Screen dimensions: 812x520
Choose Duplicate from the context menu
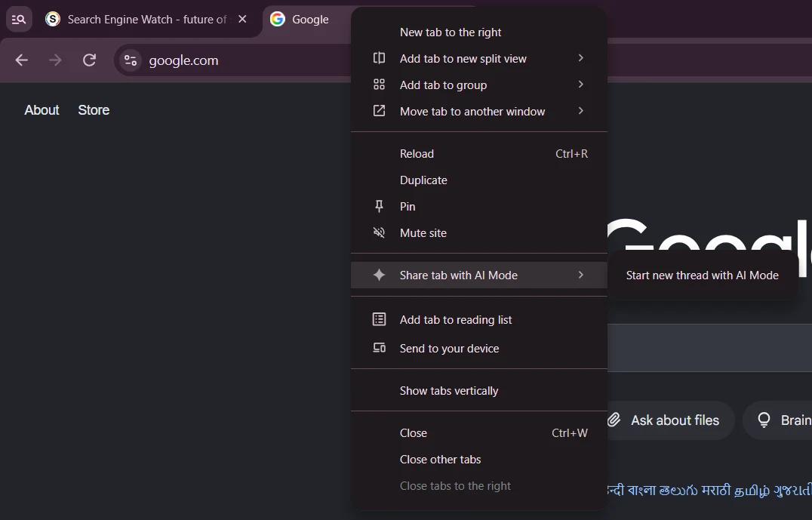tap(479, 180)
